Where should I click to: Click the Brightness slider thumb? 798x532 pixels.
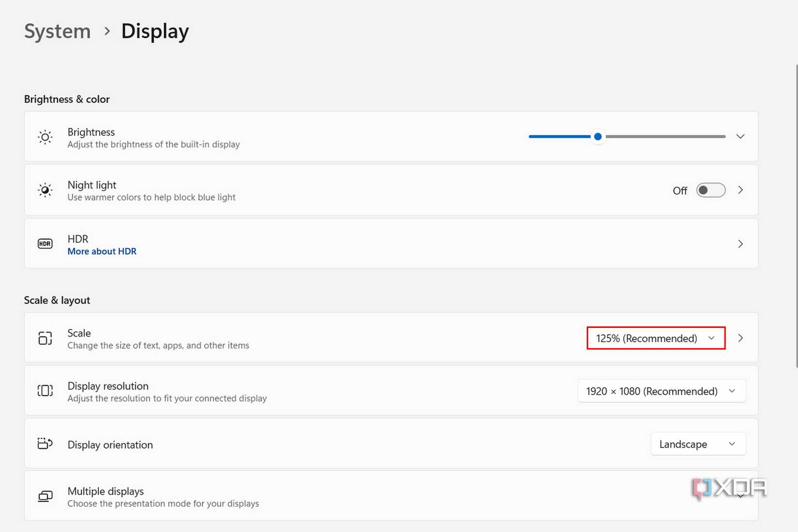[598, 136]
